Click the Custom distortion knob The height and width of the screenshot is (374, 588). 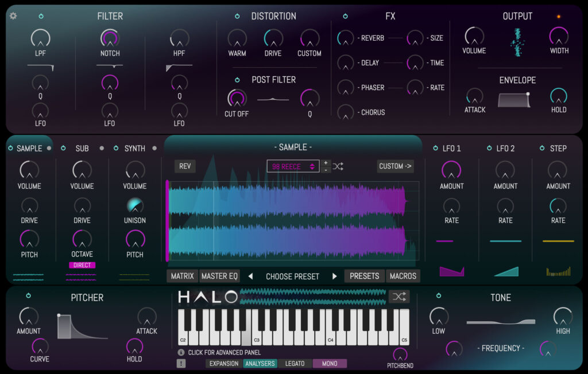[310, 38]
